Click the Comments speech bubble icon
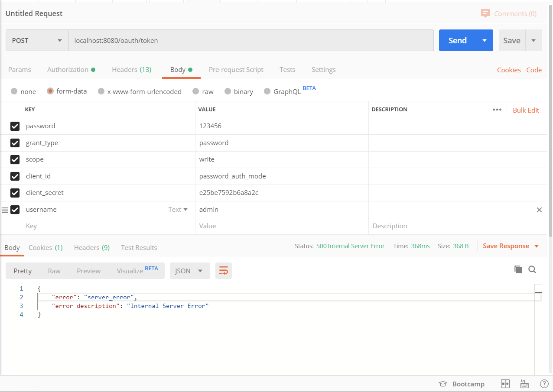 tap(485, 13)
